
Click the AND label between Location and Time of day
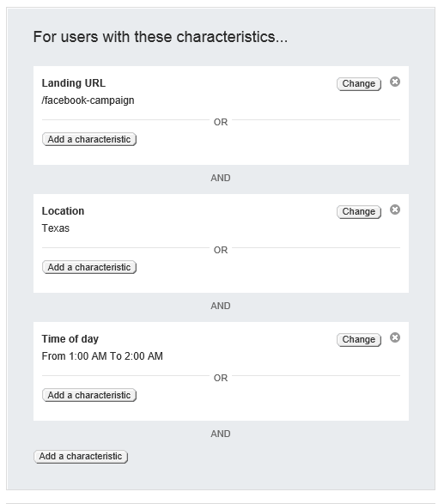221,306
